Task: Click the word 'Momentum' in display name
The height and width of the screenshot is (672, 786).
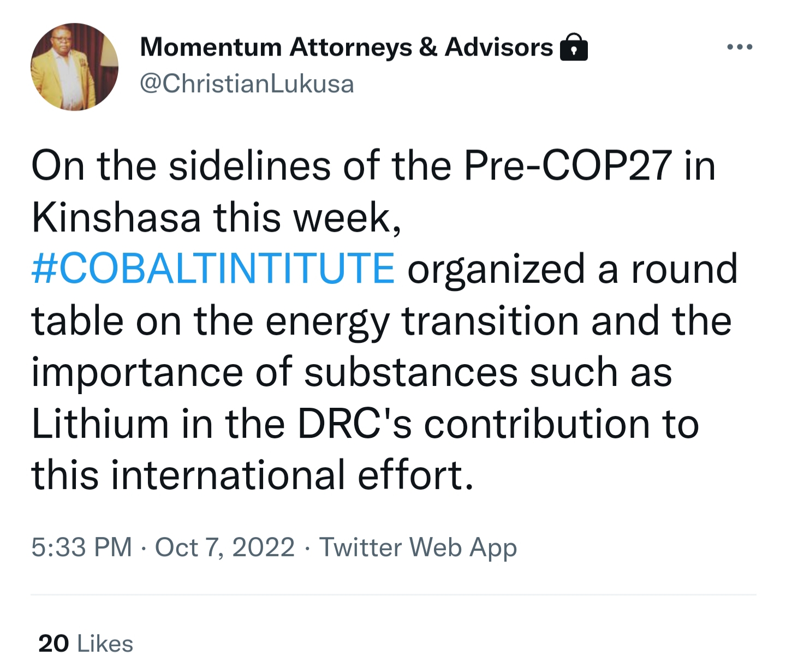Action: tap(211, 47)
